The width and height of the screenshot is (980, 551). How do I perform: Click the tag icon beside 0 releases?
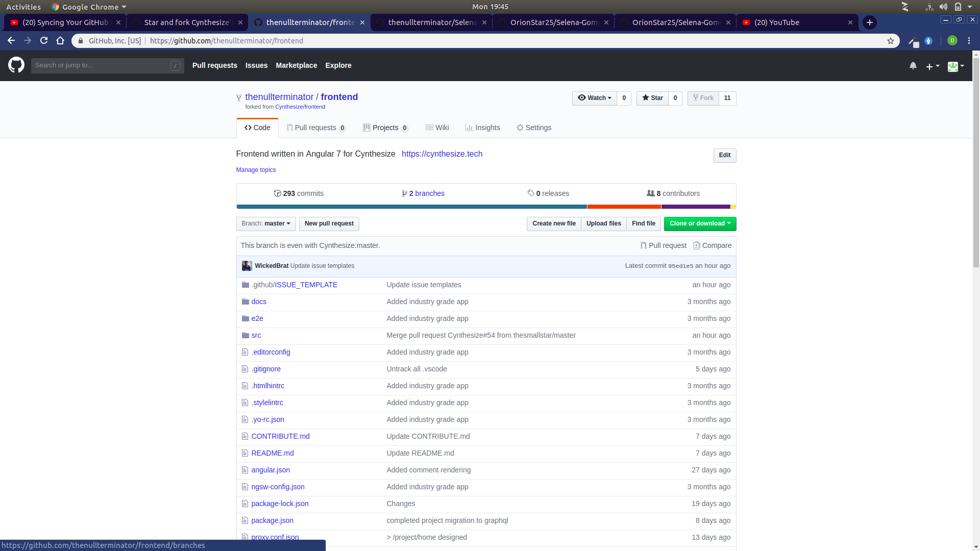(x=531, y=193)
